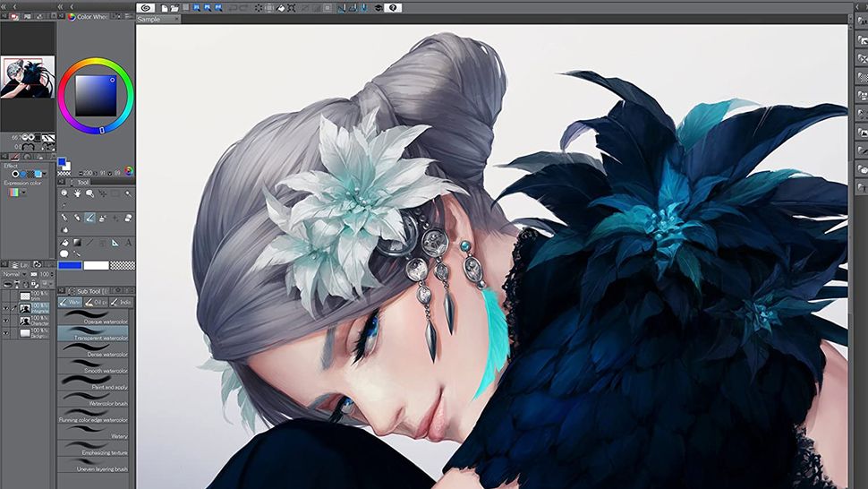Viewport: 868px width, 489px height.
Task: Toggle Snap to Ruler in toolbar
Action: (x=341, y=8)
